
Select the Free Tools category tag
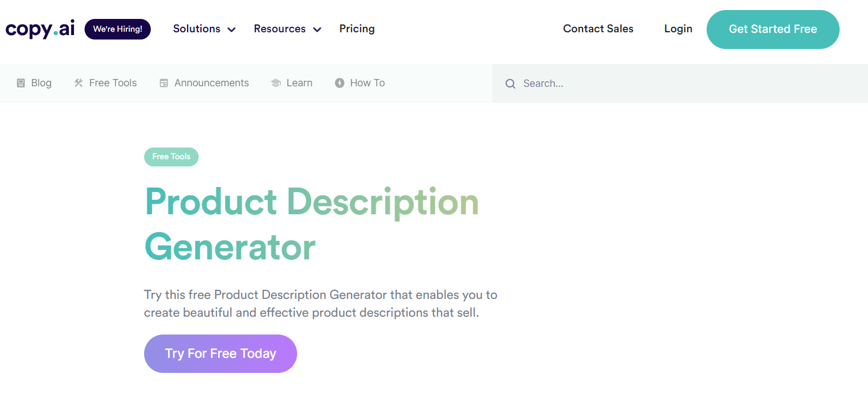171,157
